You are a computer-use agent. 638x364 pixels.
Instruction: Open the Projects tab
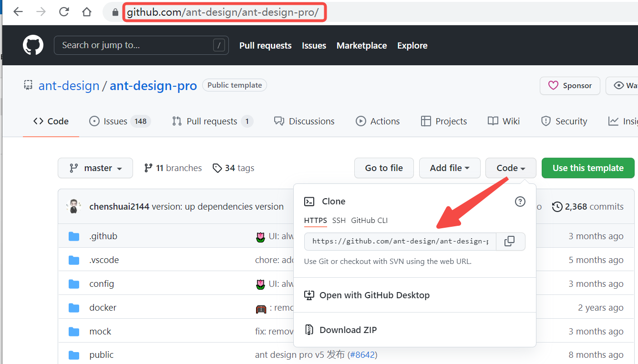(x=444, y=121)
